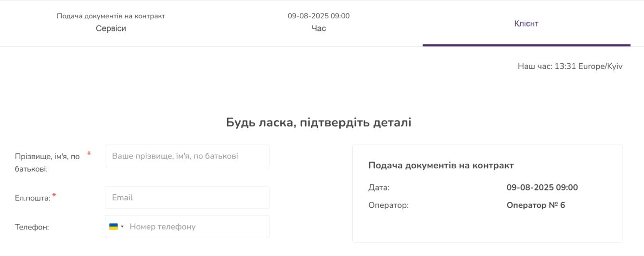
Task: Click the summary card title 'Подача документів на контракт'
Action: click(x=441, y=165)
